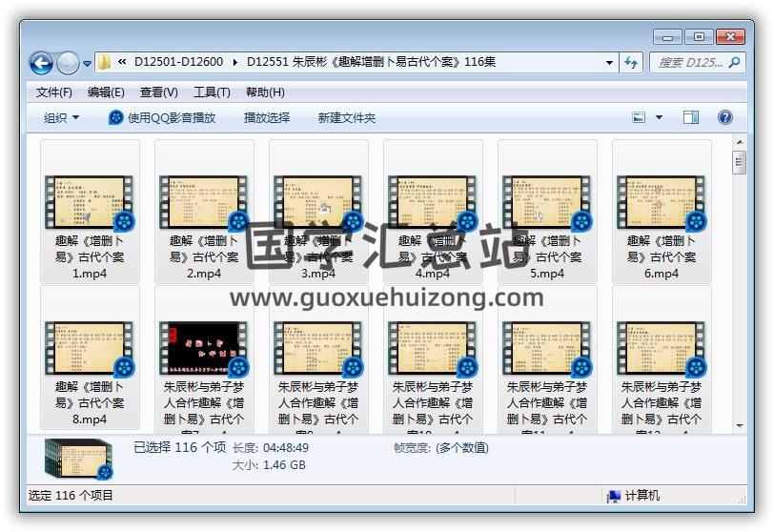Toggle the preview pane icon
This screenshot has height=532, width=774.
click(x=690, y=117)
